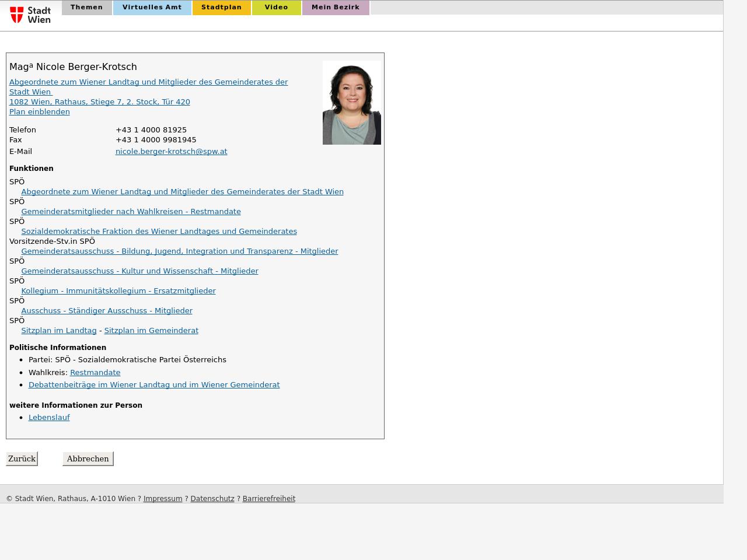Select the name heading Magª Nicole Berger-Krotsch

pyautogui.click(x=73, y=66)
